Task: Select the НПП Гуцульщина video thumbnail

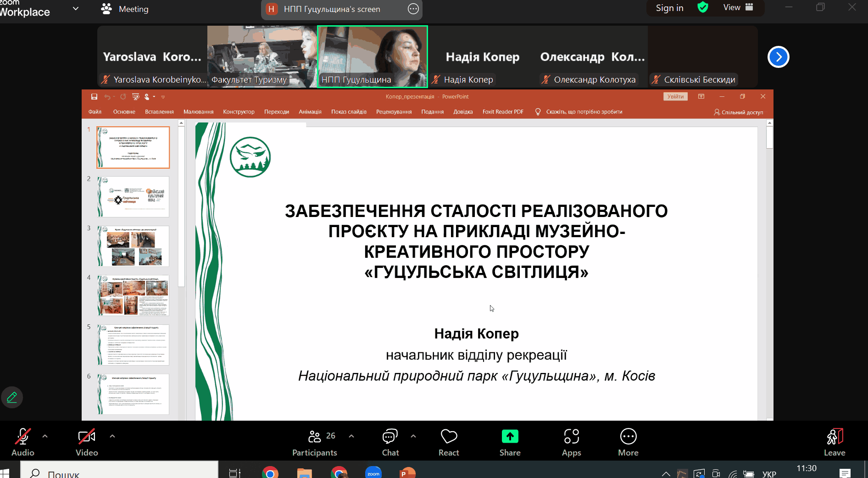Action: pos(372,56)
